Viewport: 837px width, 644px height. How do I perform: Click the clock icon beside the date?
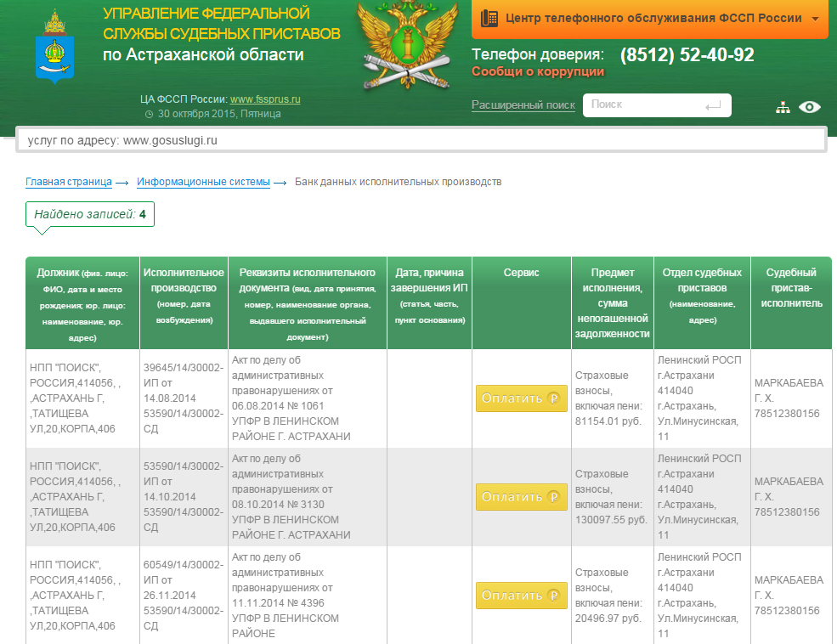coord(149,114)
